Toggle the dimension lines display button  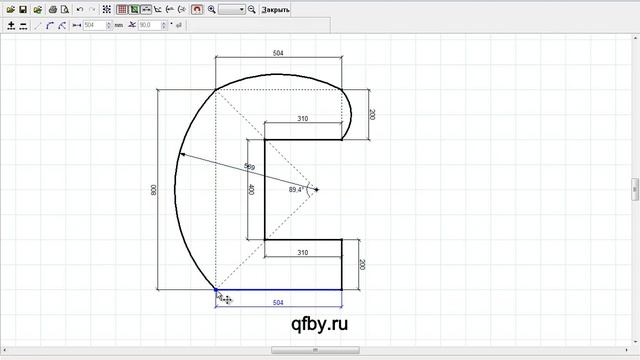click(x=146, y=9)
